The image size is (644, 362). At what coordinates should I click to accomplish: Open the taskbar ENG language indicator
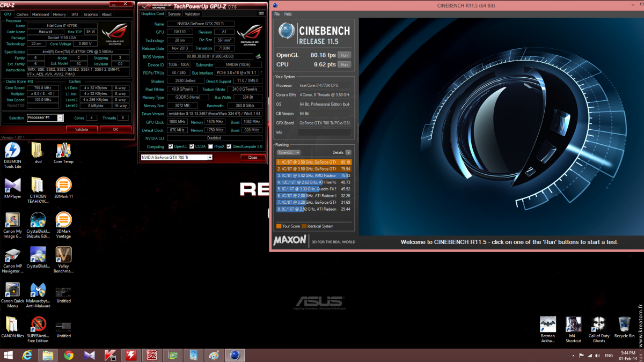click(x=609, y=355)
